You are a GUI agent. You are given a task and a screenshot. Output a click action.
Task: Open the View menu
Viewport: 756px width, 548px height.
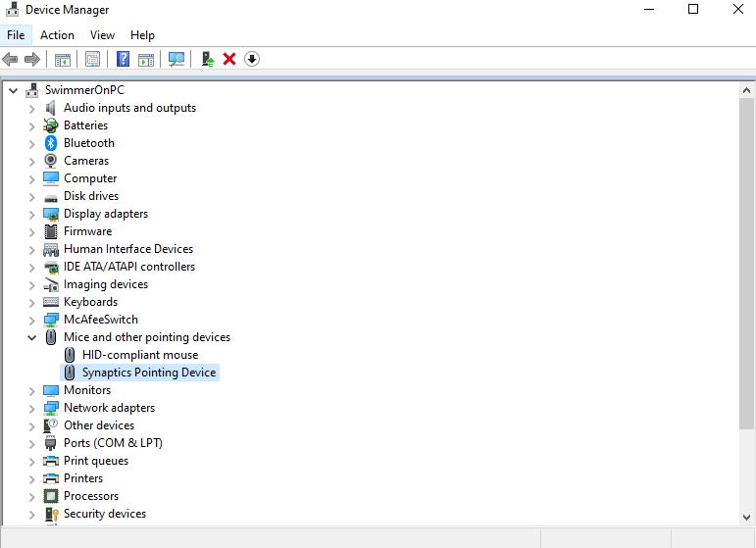[102, 35]
